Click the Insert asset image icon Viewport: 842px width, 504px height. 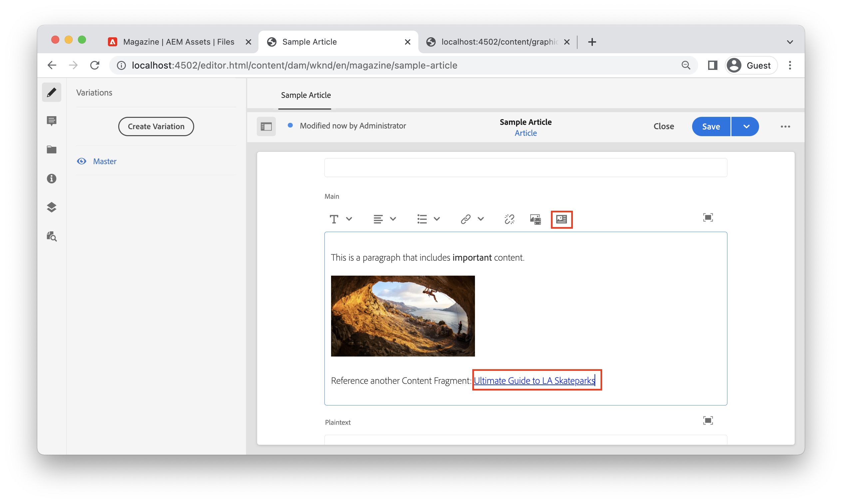tap(535, 219)
